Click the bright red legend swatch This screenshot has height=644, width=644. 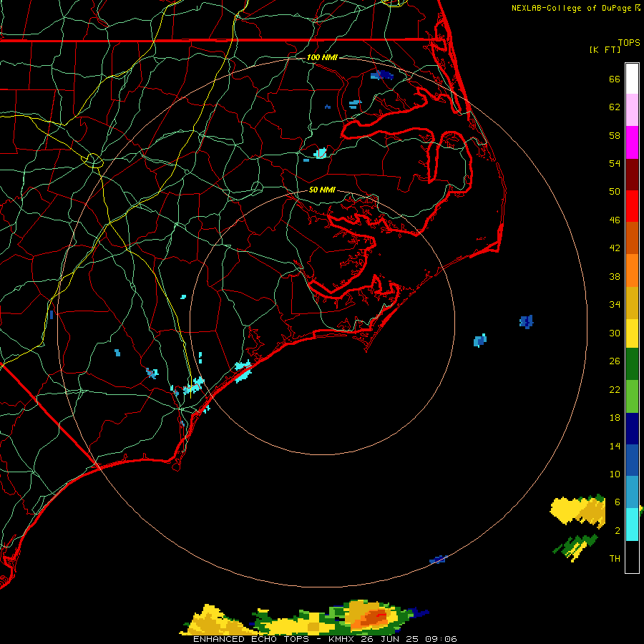point(632,206)
